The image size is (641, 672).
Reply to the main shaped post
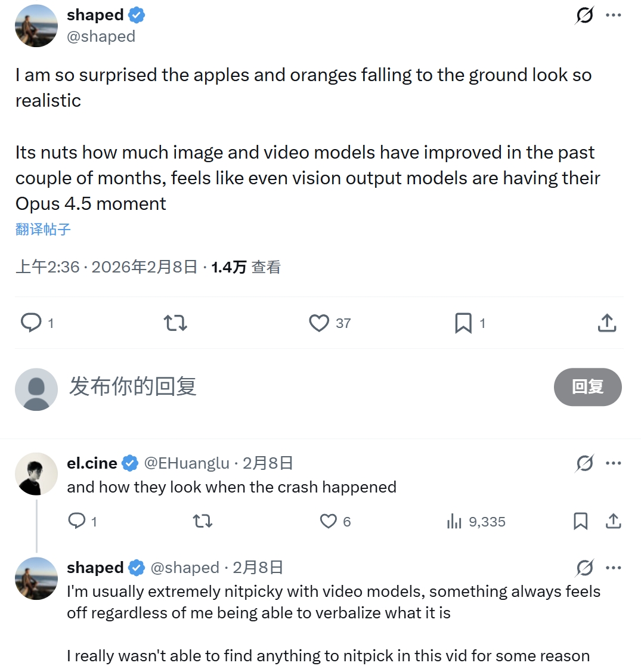(31, 323)
